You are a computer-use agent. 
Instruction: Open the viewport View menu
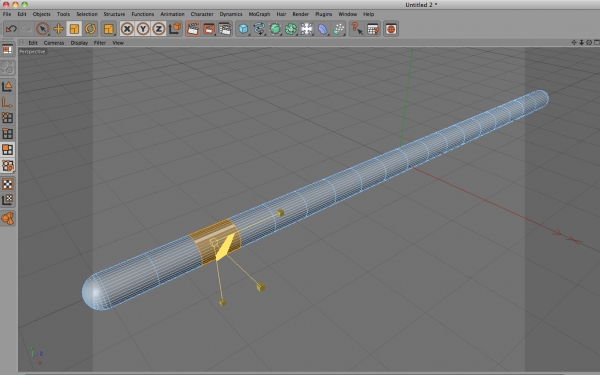point(118,43)
